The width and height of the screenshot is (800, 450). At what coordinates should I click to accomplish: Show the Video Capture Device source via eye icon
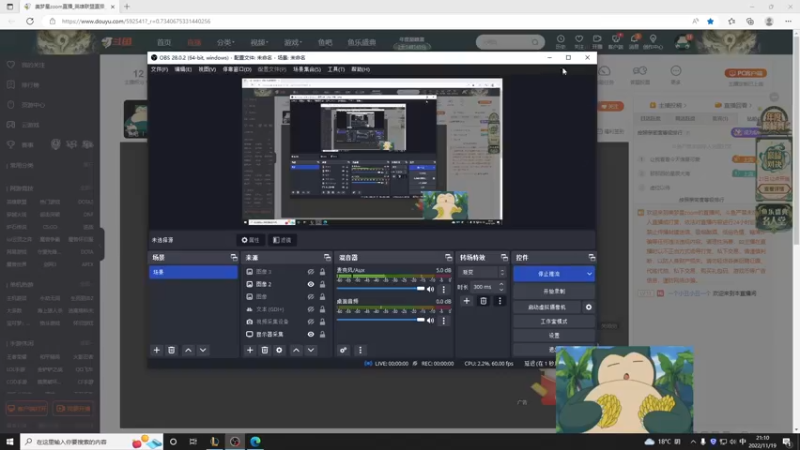point(311,322)
